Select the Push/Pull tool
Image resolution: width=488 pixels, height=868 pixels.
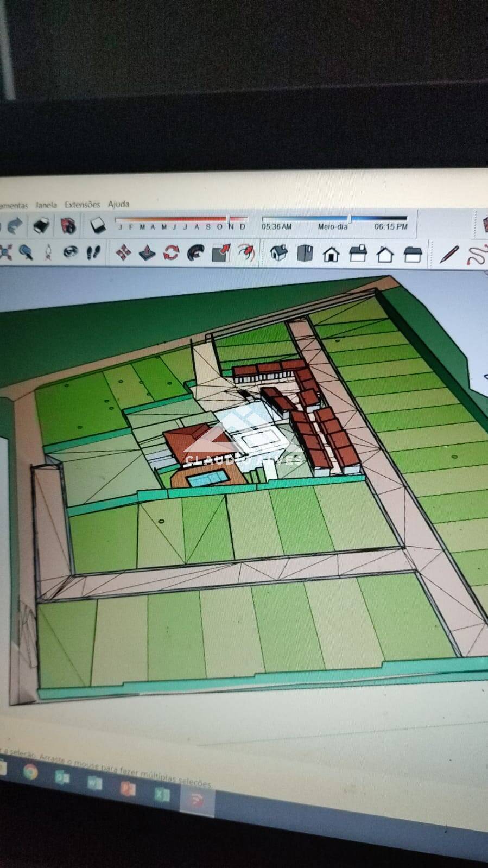tap(147, 252)
